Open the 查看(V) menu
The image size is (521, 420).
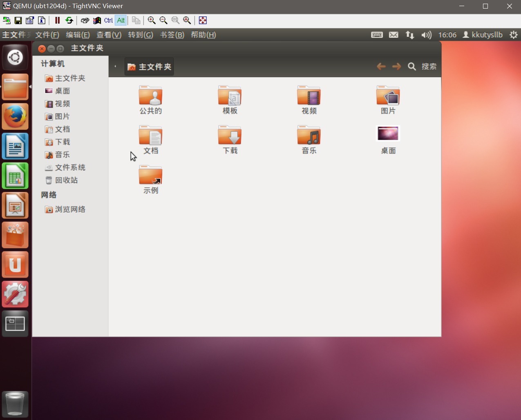click(109, 35)
